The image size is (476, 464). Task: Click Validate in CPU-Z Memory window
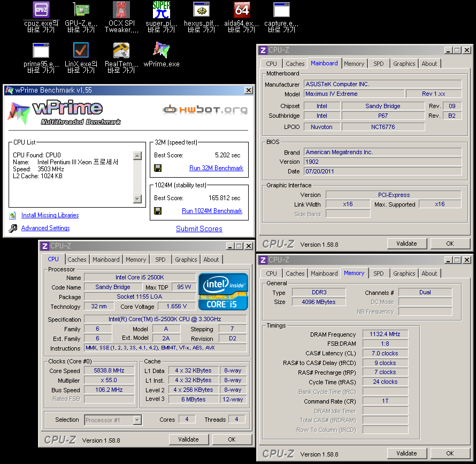click(407, 453)
